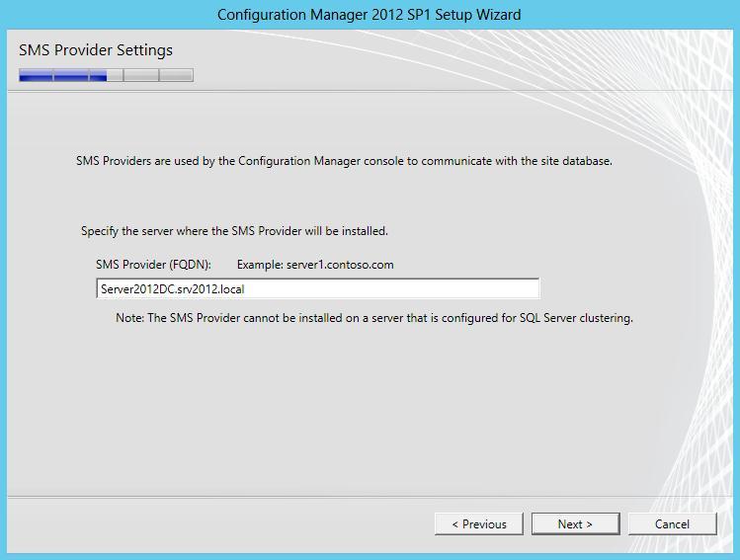The height and width of the screenshot is (560, 740).
Task: Click the SMS Providers description sentence
Action: (x=344, y=161)
